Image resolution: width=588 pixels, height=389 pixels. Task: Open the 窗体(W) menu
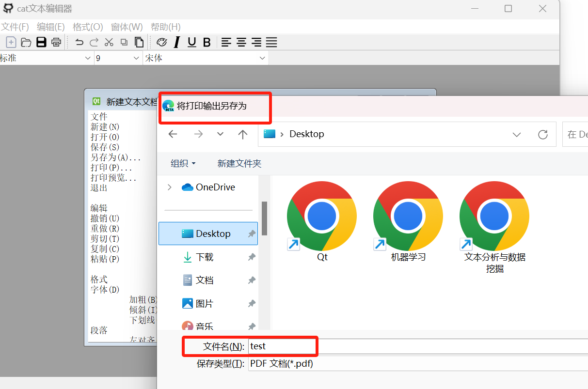coord(127,27)
